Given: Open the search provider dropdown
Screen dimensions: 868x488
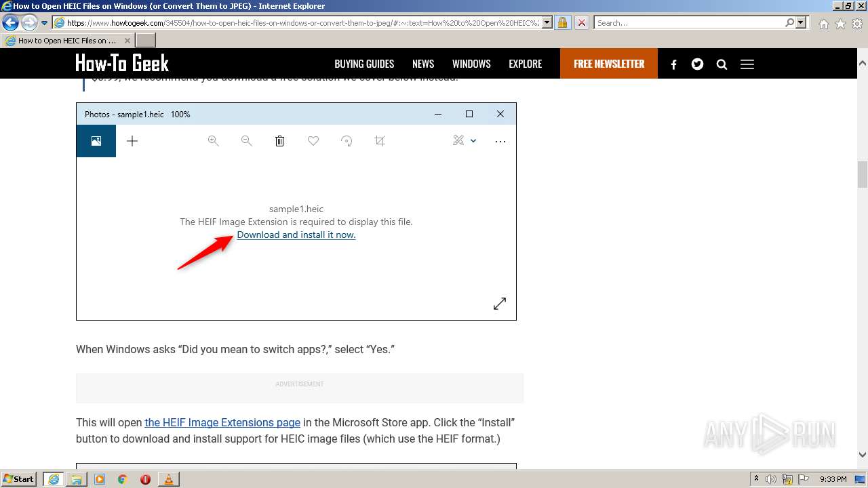Looking at the screenshot, I should click(801, 23).
